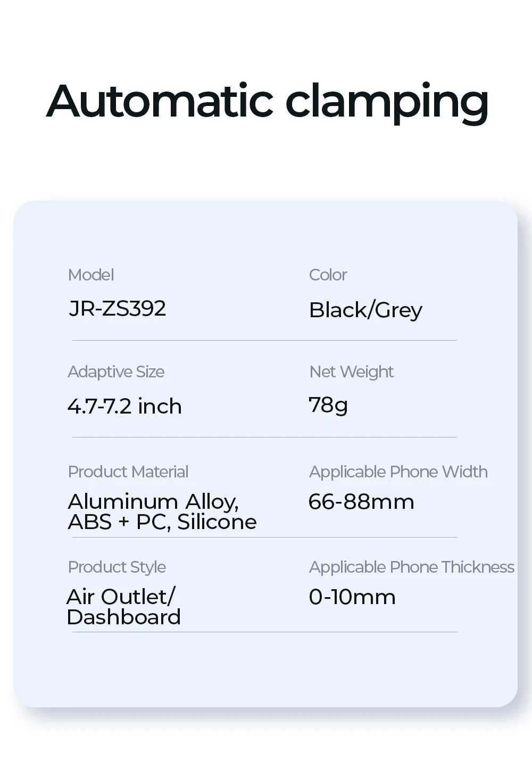This screenshot has height=768, width=532.
Task: Select the "Net Weight" label
Action: coord(351,371)
